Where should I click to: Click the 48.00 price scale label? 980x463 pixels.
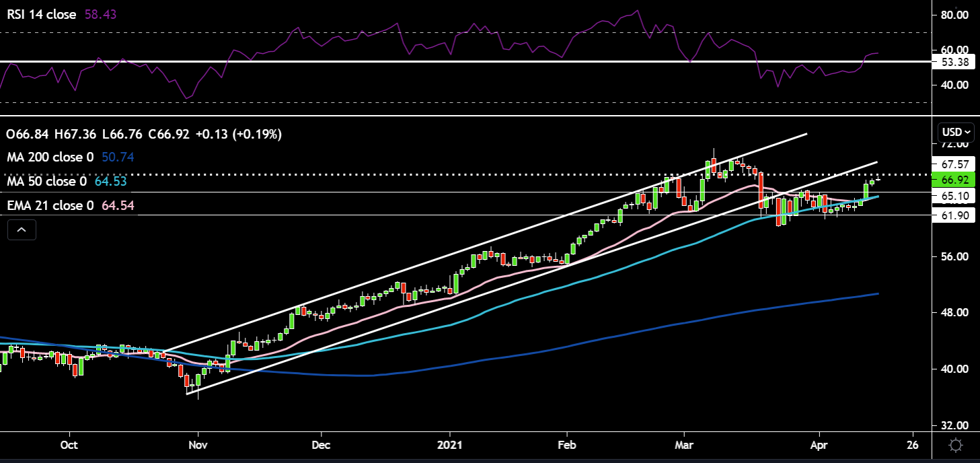point(955,313)
